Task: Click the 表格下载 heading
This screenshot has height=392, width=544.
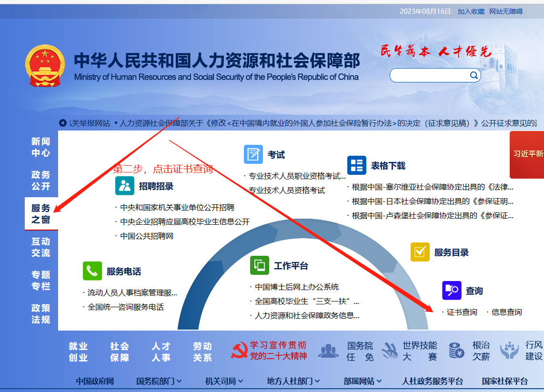Action: (388, 165)
